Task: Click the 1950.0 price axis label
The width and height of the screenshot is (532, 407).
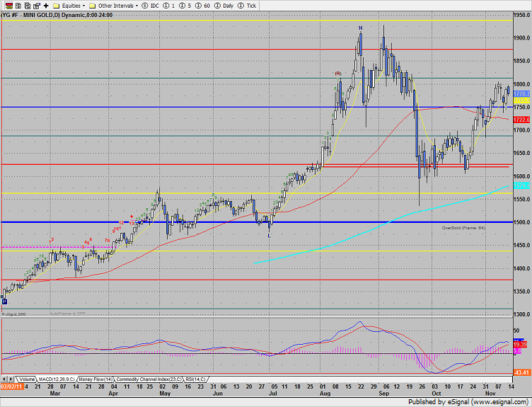Action: pyautogui.click(x=521, y=15)
